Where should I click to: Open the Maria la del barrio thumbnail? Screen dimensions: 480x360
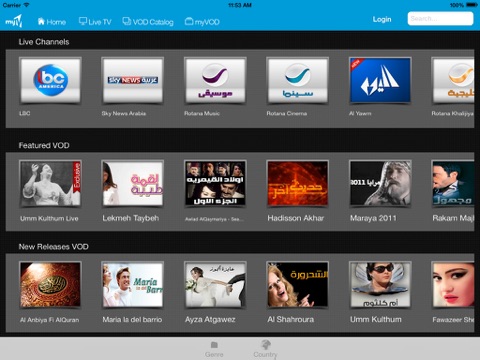pos(133,285)
